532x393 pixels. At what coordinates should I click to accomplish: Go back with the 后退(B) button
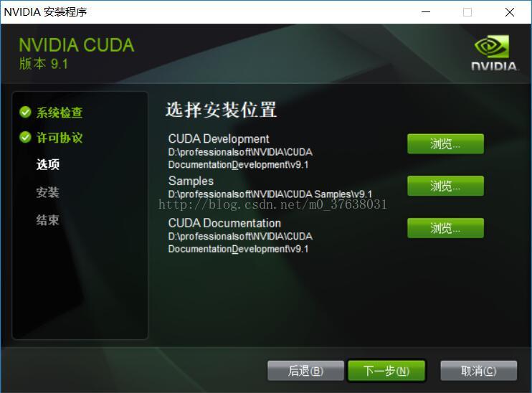tap(305, 371)
